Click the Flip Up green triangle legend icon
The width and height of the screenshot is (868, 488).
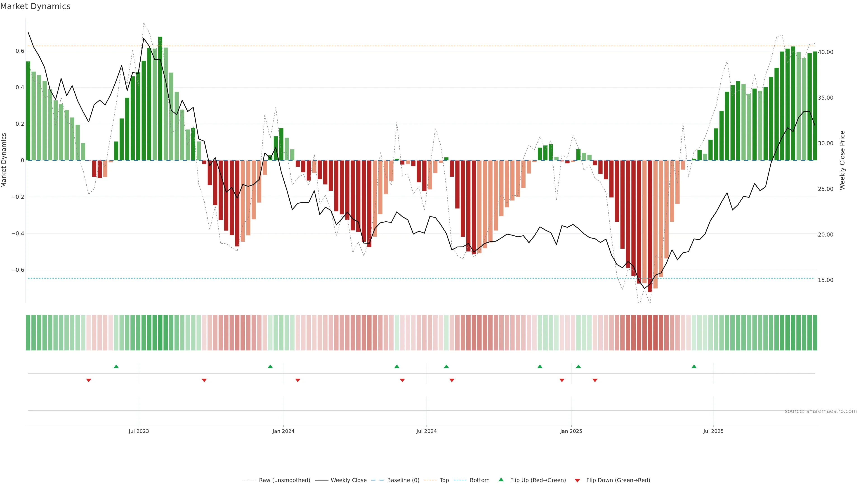pos(501,480)
